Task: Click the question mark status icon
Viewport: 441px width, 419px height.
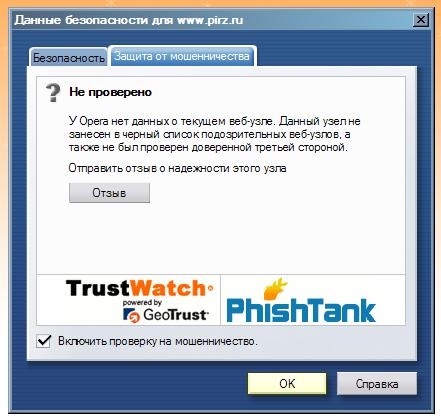Action: click(53, 93)
